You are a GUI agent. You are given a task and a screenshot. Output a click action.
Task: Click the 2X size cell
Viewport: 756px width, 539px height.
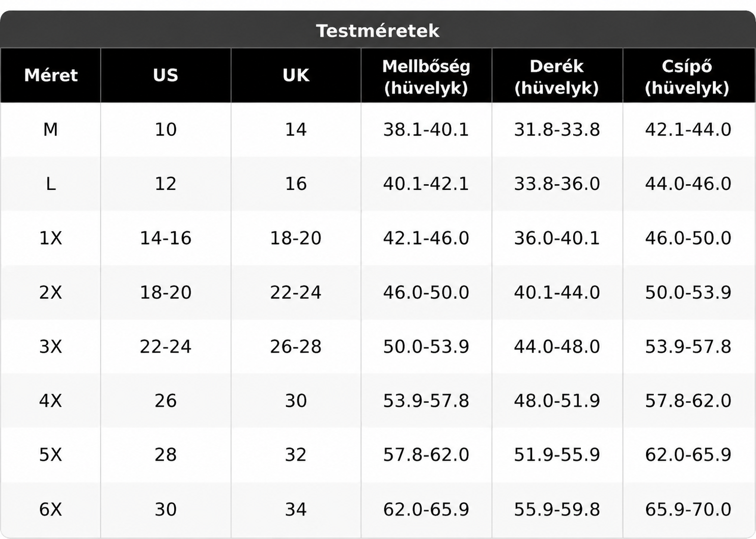50,293
